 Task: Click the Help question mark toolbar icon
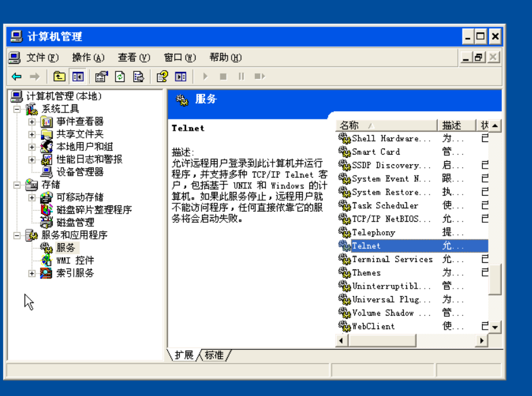click(x=162, y=77)
